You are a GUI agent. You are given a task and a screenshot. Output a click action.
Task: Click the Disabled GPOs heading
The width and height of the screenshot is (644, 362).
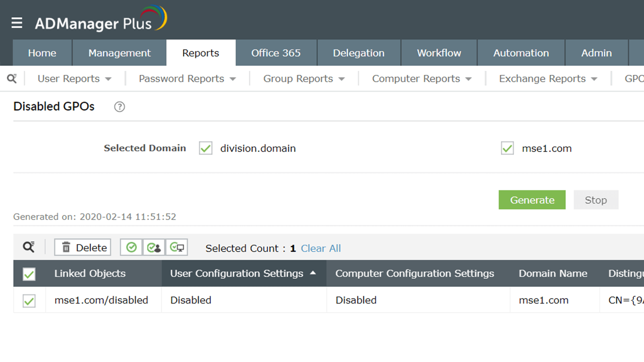coord(54,106)
